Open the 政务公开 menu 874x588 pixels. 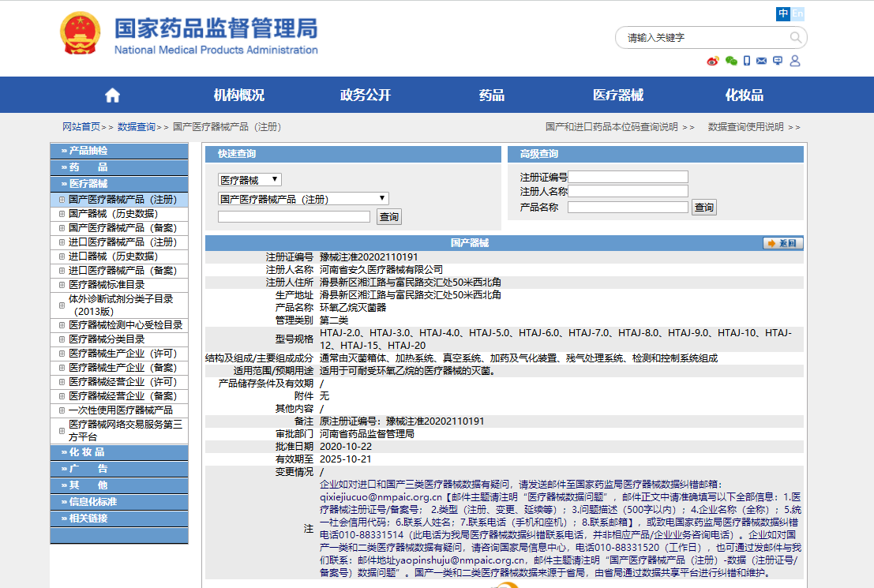click(365, 96)
